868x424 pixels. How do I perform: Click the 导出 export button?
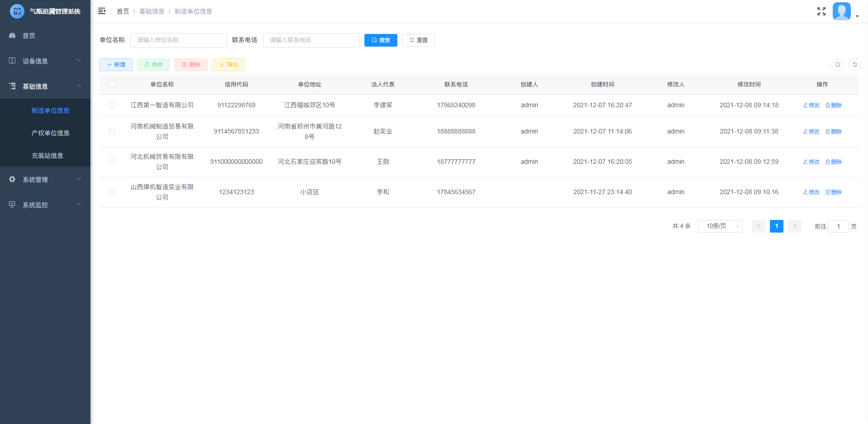click(228, 65)
